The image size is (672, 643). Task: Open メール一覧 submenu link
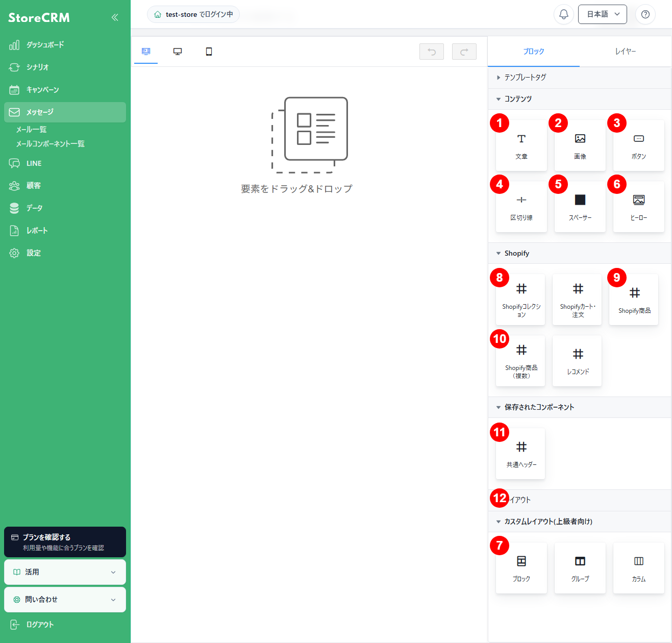tap(31, 130)
